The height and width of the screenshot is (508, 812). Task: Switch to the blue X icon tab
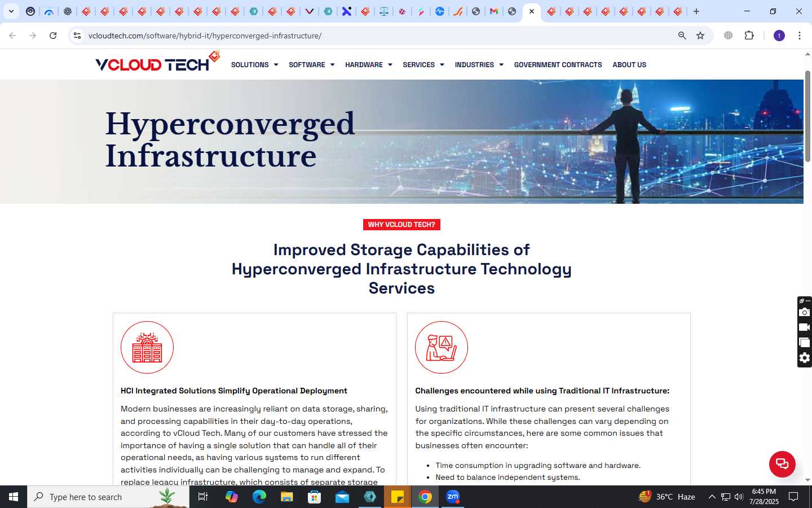(x=347, y=11)
